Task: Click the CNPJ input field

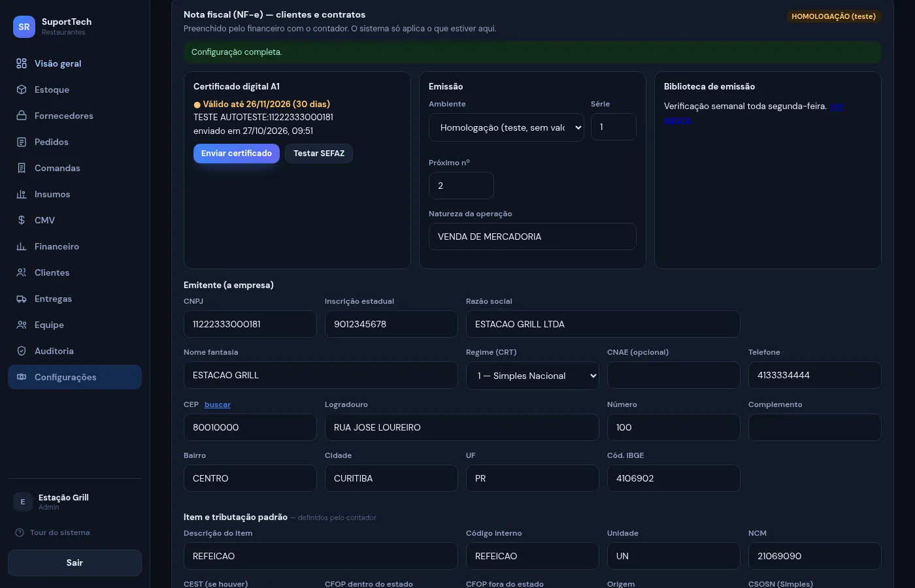Action: pyautogui.click(x=250, y=324)
